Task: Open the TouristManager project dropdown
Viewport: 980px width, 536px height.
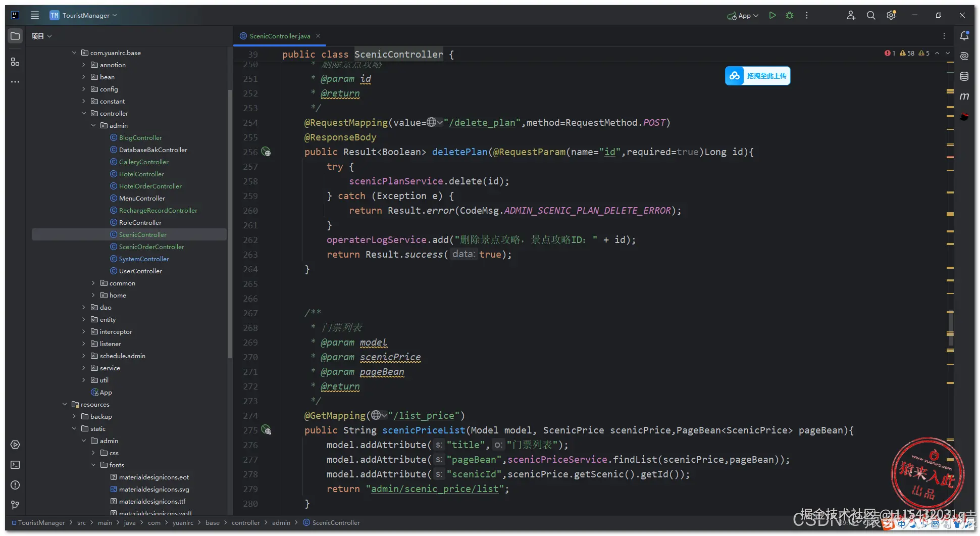Action: (x=83, y=15)
